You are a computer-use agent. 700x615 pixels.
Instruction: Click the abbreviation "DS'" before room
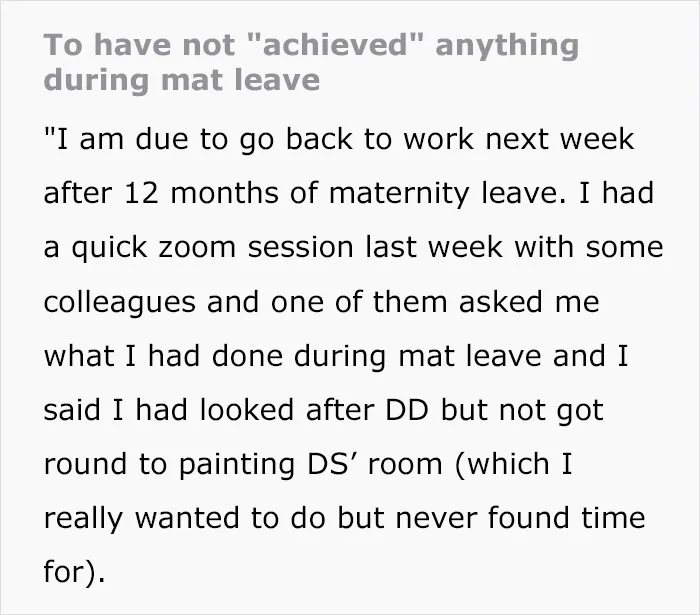pyautogui.click(x=330, y=464)
